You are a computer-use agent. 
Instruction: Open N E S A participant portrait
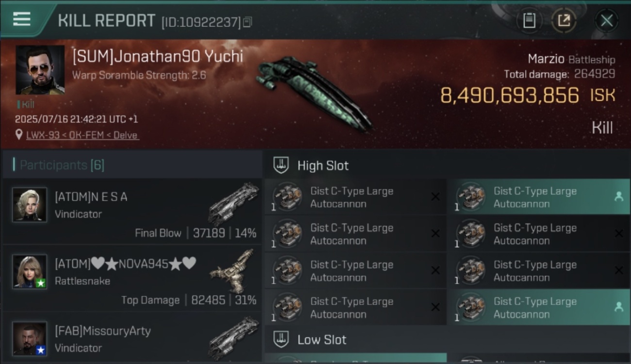(x=30, y=205)
